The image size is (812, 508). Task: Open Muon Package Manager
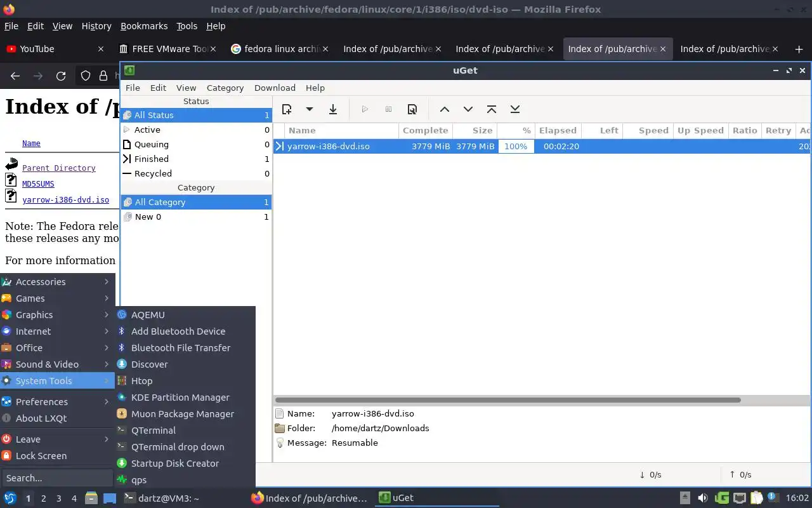[185, 414]
